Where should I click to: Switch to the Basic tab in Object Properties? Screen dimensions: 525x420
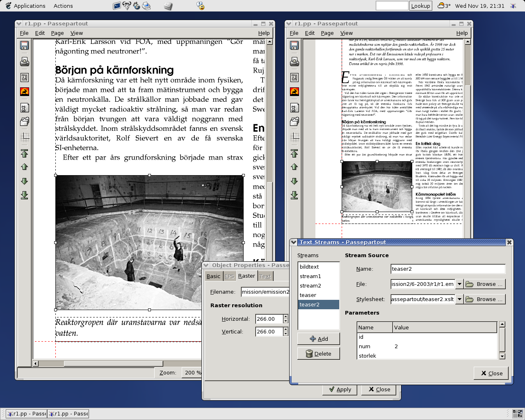(x=213, y=276)
